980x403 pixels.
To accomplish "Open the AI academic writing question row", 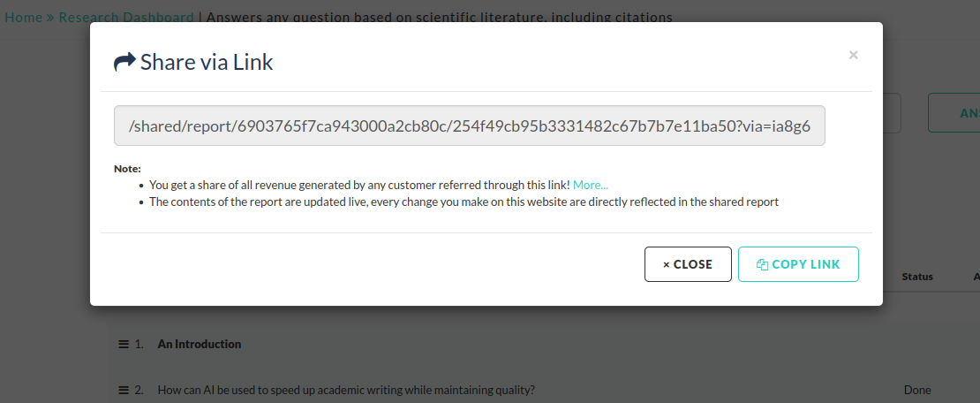I will coord(346,390).
